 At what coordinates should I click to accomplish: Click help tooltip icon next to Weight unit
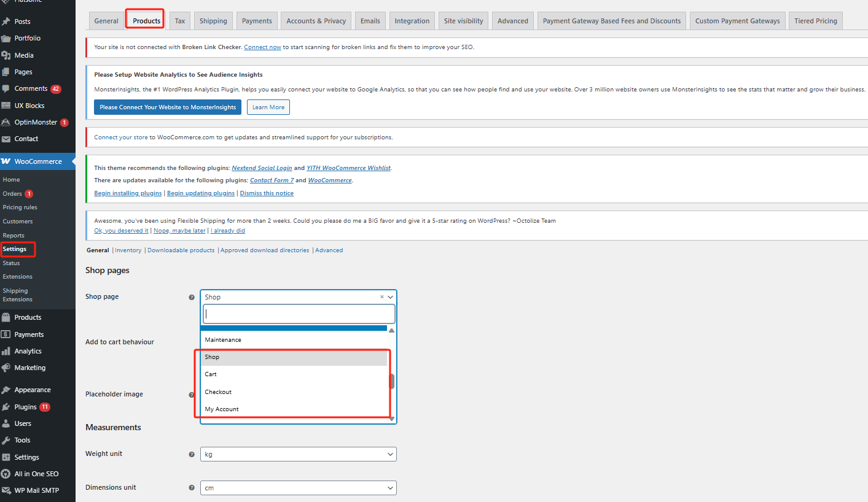coord(191,454)
